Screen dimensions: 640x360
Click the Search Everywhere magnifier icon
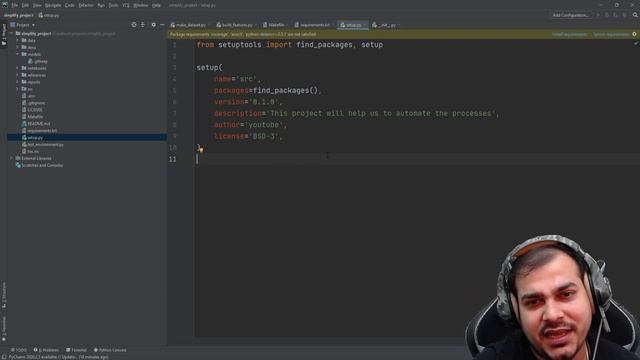(635, 15)
